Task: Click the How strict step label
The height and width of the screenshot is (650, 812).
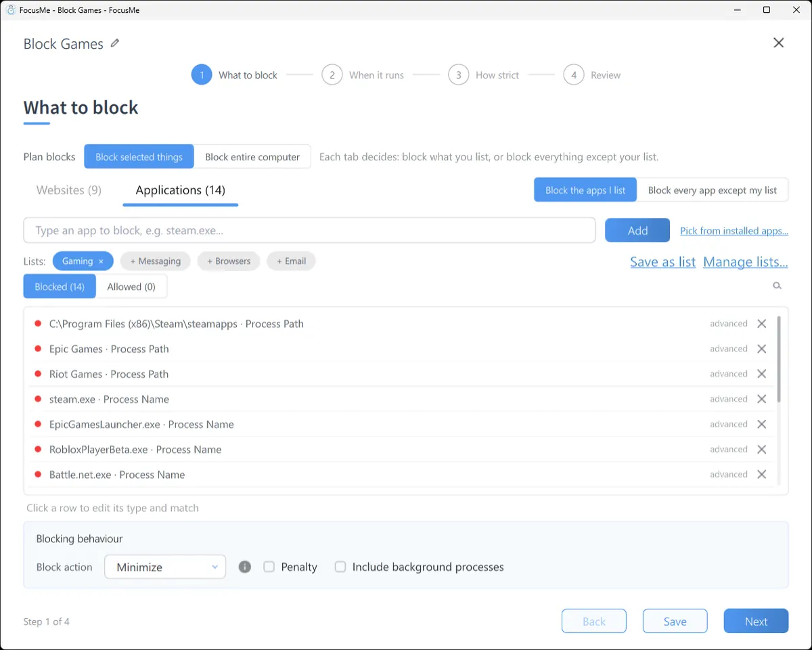Action: click(497, 75)
